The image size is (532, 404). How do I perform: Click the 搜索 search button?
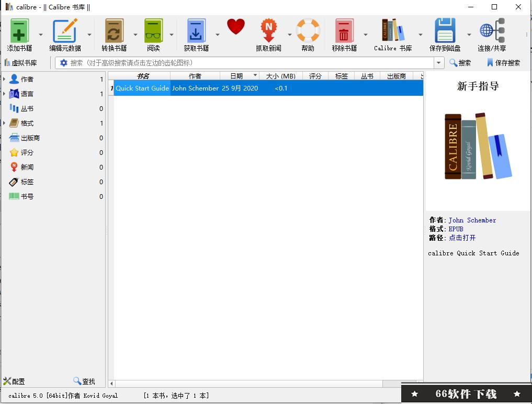tap(460, 63)
